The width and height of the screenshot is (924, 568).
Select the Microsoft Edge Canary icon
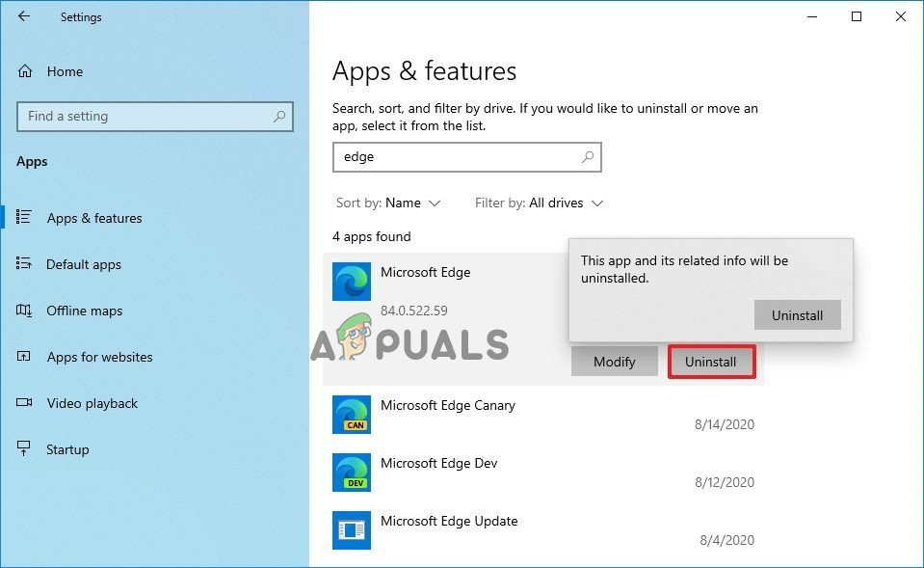(x=352, y=414)
